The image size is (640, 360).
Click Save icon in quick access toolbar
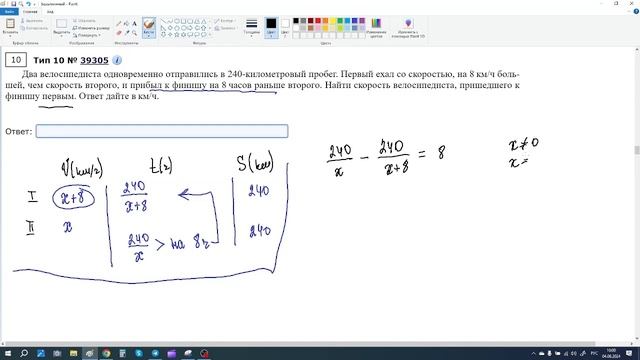click(13, 4)
